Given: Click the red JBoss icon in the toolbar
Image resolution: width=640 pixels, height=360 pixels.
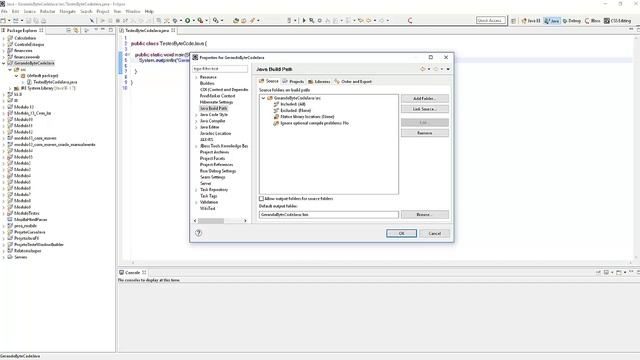Looking at the screenshot, I should (410, 20).
